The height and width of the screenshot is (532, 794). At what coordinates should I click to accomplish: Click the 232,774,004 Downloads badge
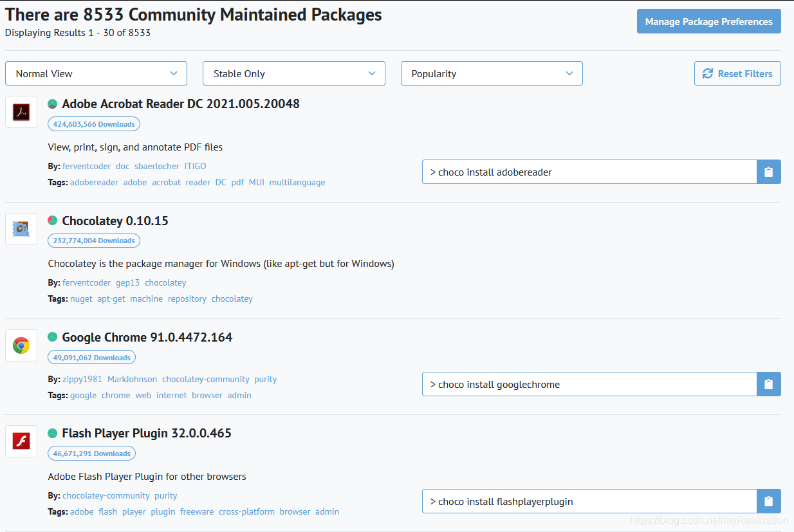coord(94,241)
